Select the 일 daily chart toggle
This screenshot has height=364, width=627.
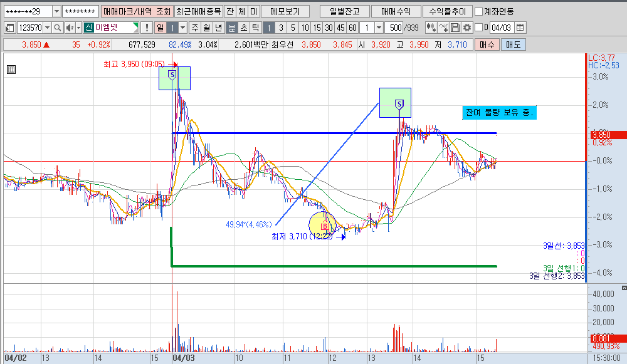(161, 28)
